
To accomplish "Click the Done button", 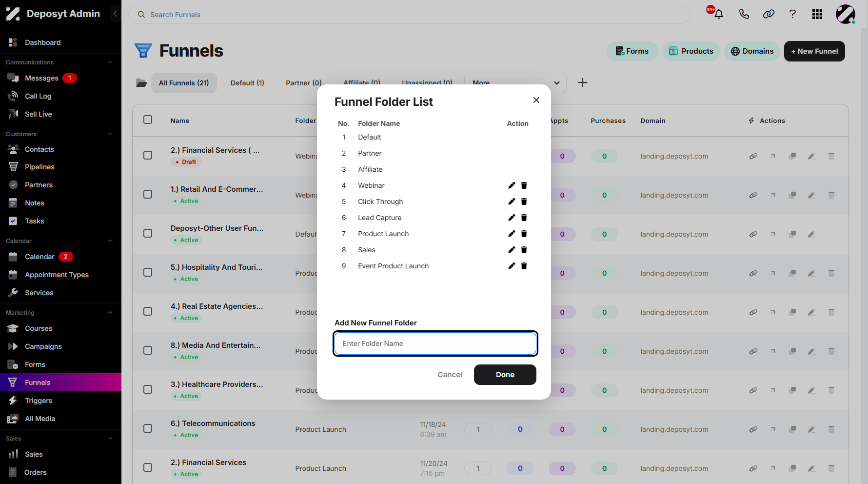I will pos(505,375).
